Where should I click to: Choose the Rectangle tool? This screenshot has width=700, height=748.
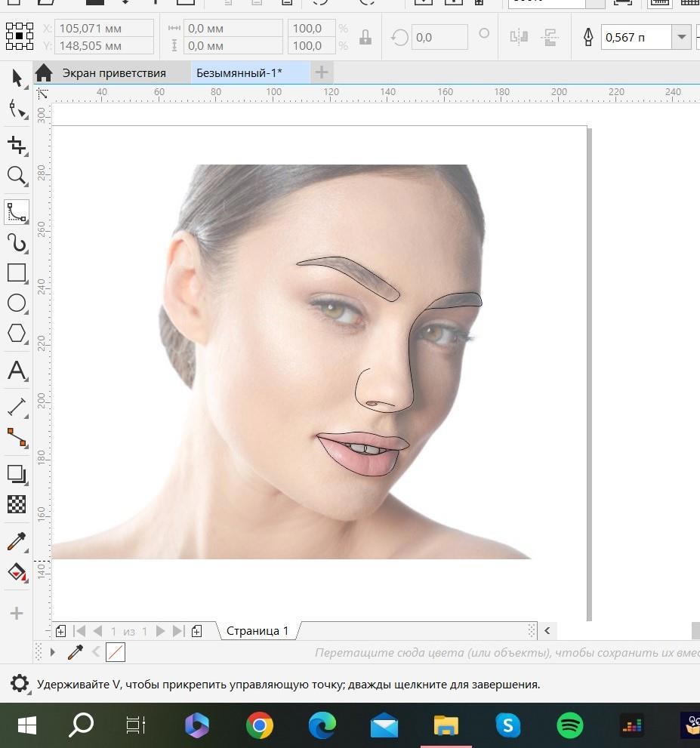point(17,272)
